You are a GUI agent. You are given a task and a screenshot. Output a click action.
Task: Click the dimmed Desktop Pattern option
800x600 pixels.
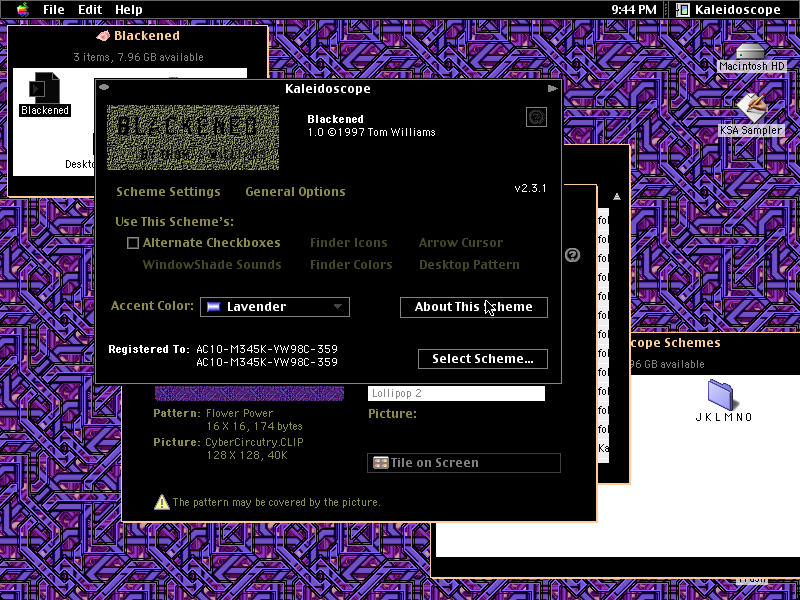pos(469,265)
